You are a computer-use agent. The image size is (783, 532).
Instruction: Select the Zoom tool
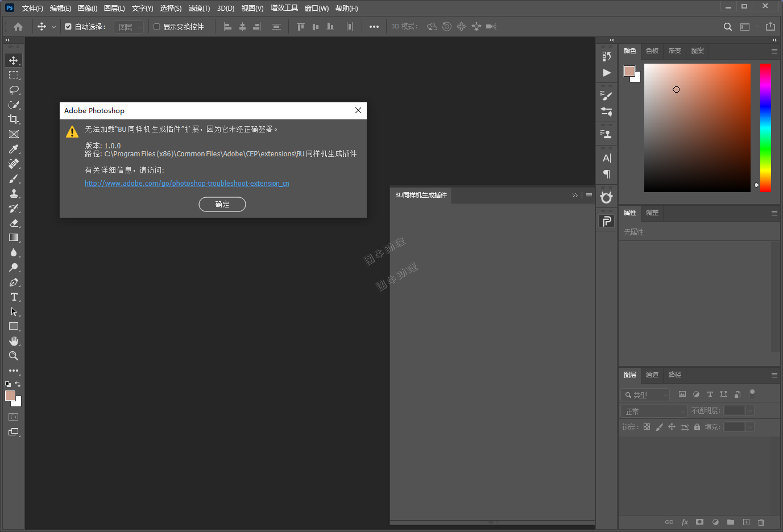(14, 356)
